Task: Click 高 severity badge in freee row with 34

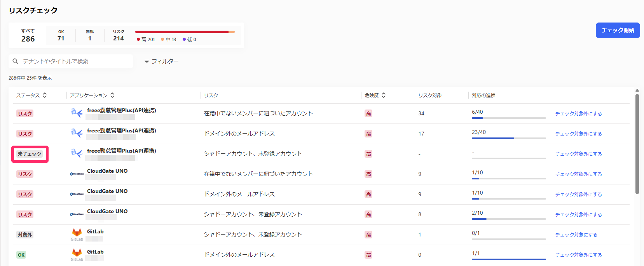Action: click(x=368, y=113)
